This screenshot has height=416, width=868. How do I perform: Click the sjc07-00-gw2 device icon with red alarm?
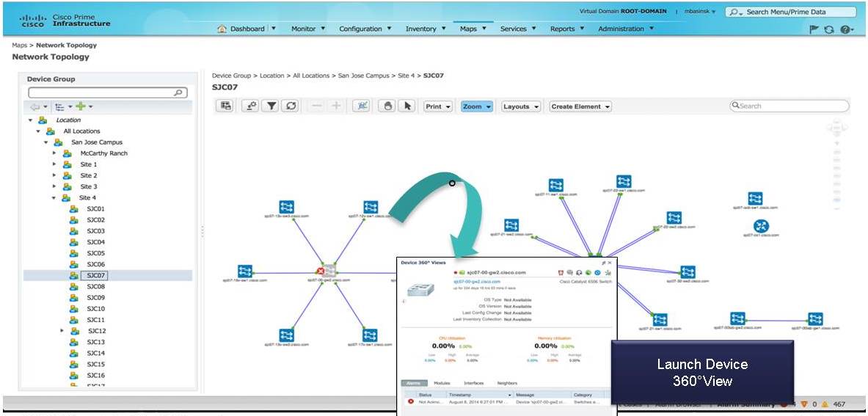[x=328, y=271]
